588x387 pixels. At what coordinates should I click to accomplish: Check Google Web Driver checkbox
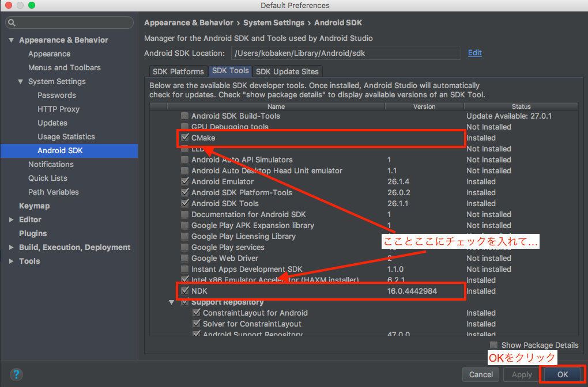[x=185, y=258]
